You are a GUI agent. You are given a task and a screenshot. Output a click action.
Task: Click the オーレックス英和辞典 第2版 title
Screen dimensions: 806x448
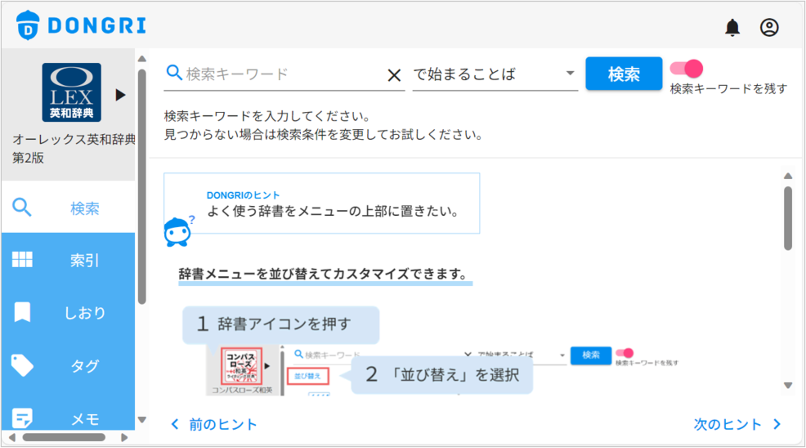coord(74,148)
